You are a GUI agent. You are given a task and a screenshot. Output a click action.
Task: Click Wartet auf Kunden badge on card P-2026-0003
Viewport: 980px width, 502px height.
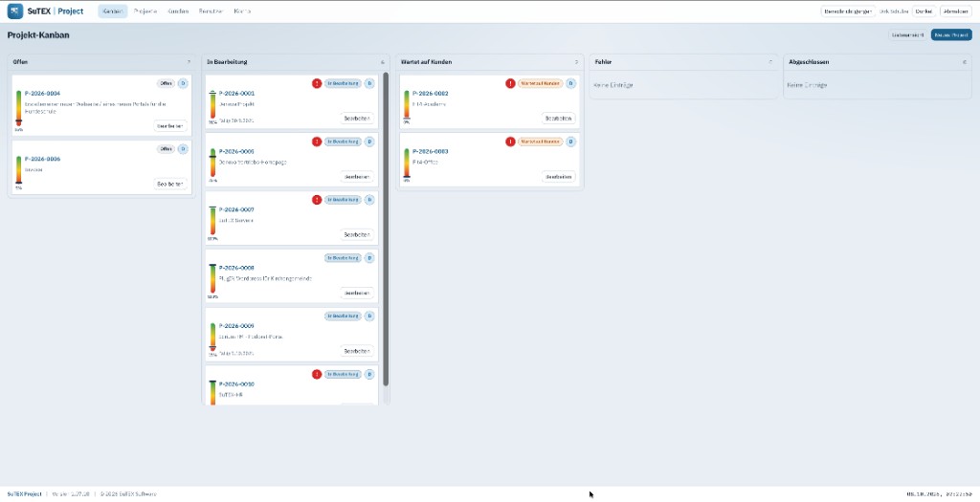[540, 142]
